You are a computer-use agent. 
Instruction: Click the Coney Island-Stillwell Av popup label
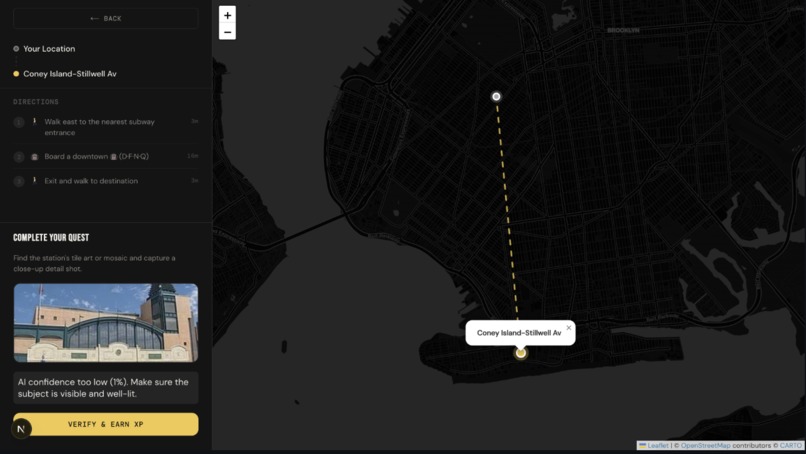point(519,333)
